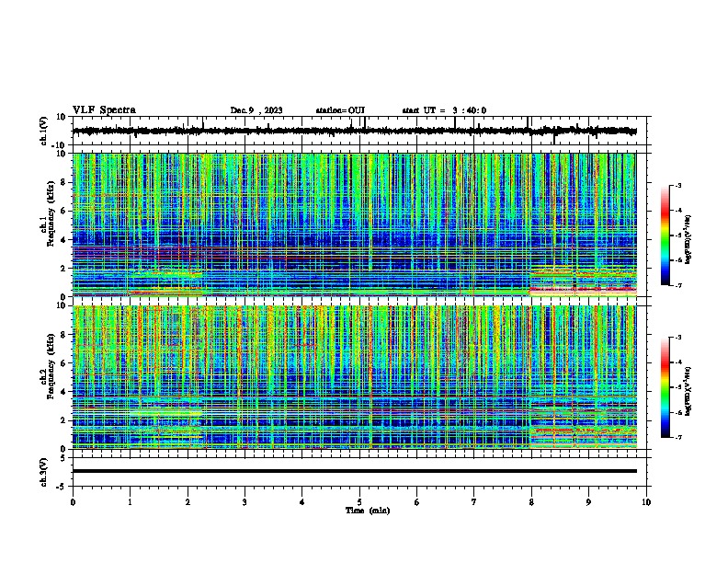
Task: Click time axis tick label "3"
Action: (x=245, y=502)
